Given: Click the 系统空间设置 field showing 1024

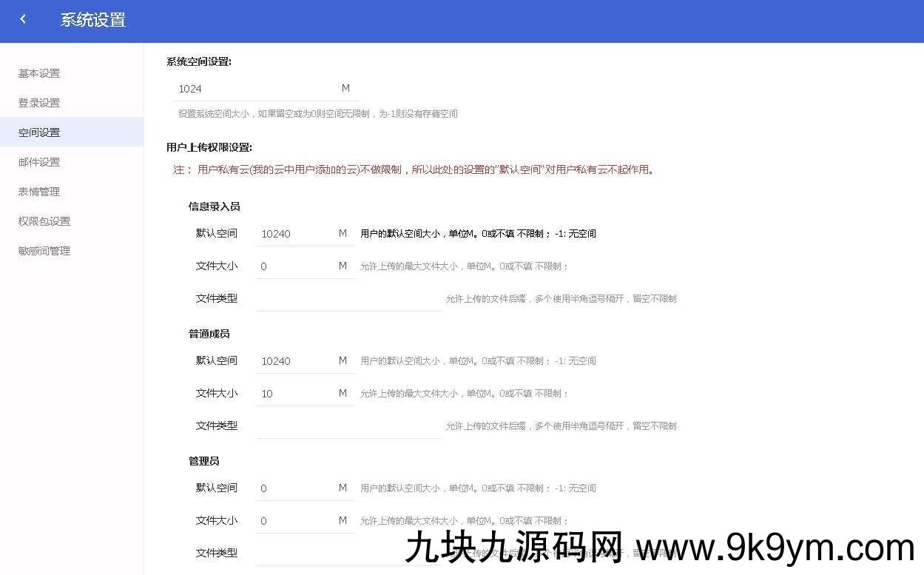Looking at the screenshot, I should pyautogui.click(x=255, y=89).
